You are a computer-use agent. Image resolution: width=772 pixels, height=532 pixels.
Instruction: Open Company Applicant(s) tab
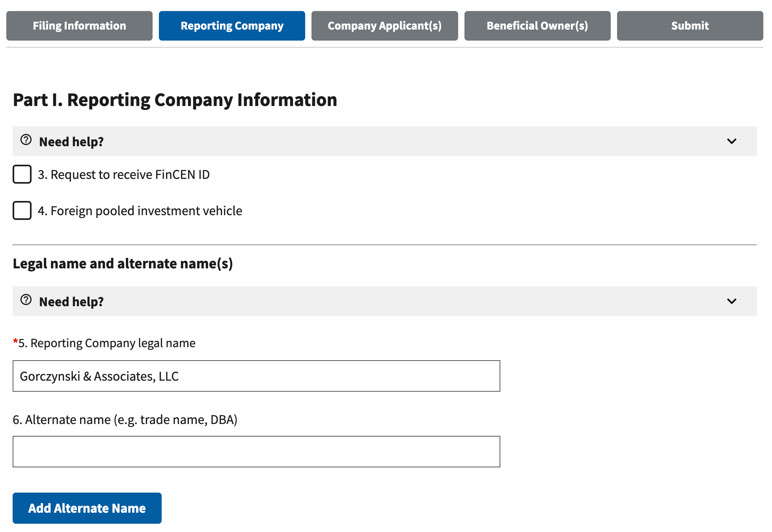point(384,26)
